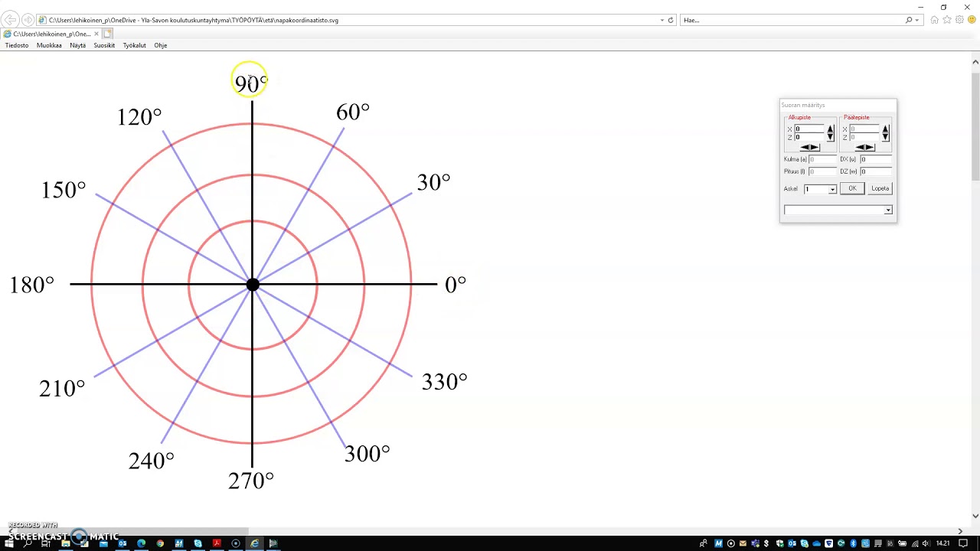Click the DZ (w) input field
The height and width of the screenshot is (551, 980).
(x=876, y=171)
